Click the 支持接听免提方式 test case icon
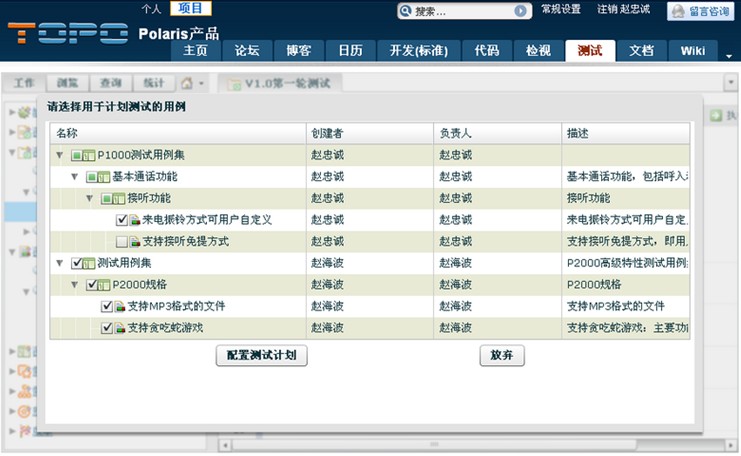This screenshot has height=456, width=741. coord(134,242)
